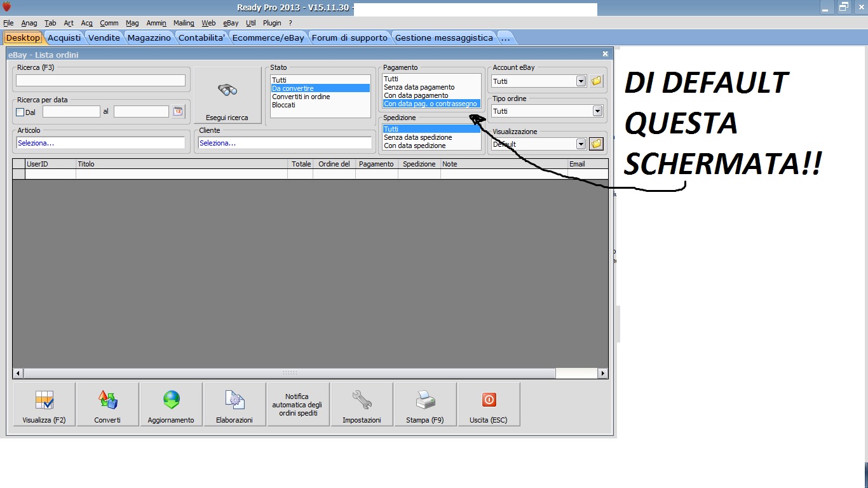The width and height of the screenshot is (868, 488).
Task: Close the eBay - Lista ordini panel
Action: pos(605,55)
